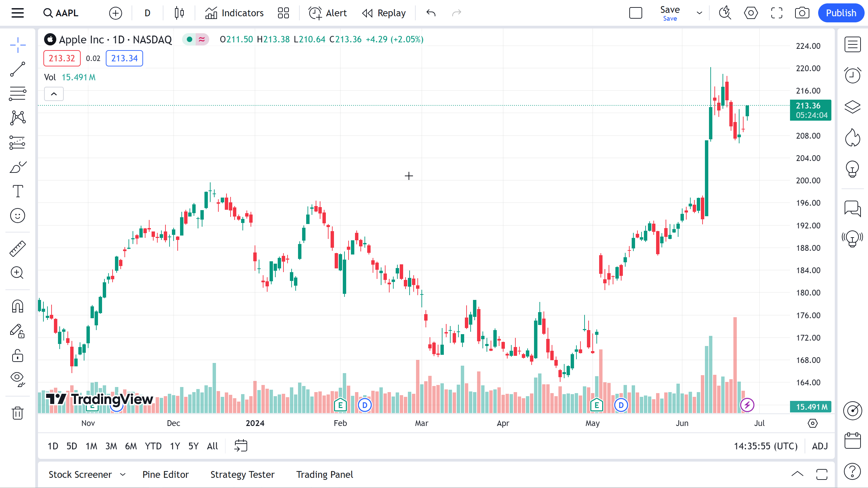The width and height of the screenshot is (868, 488).
Task: Click the Publish button
Action: (841, 13)
